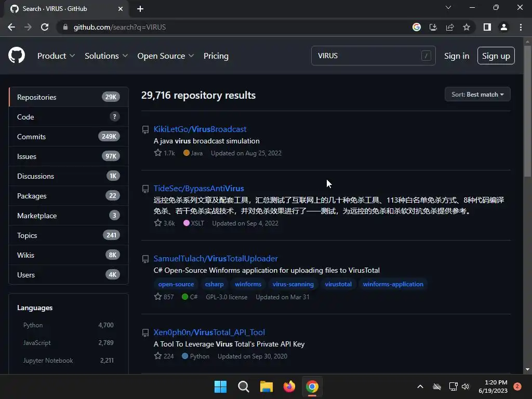Click repo icon beside KikiLetGo/VirusBroadcast
Screen dimensions: 532x399
[145, 129]
